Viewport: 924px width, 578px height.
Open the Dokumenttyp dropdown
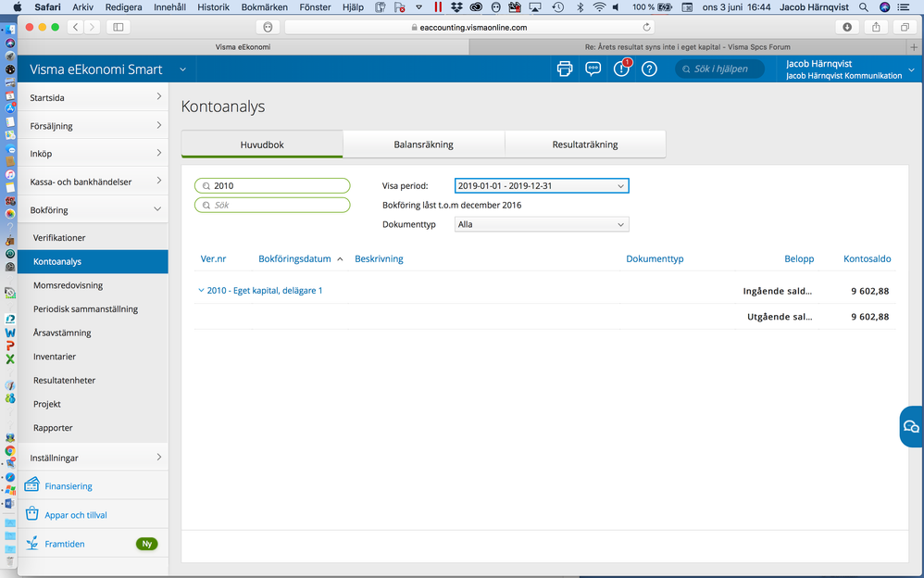[542, 224]
